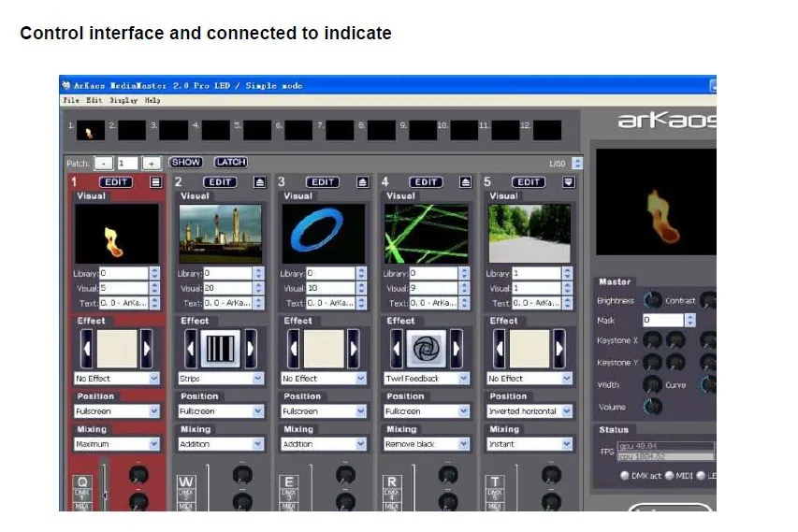Open layer 5 Position dropdown Inverted horizontal

coord(530,411)
